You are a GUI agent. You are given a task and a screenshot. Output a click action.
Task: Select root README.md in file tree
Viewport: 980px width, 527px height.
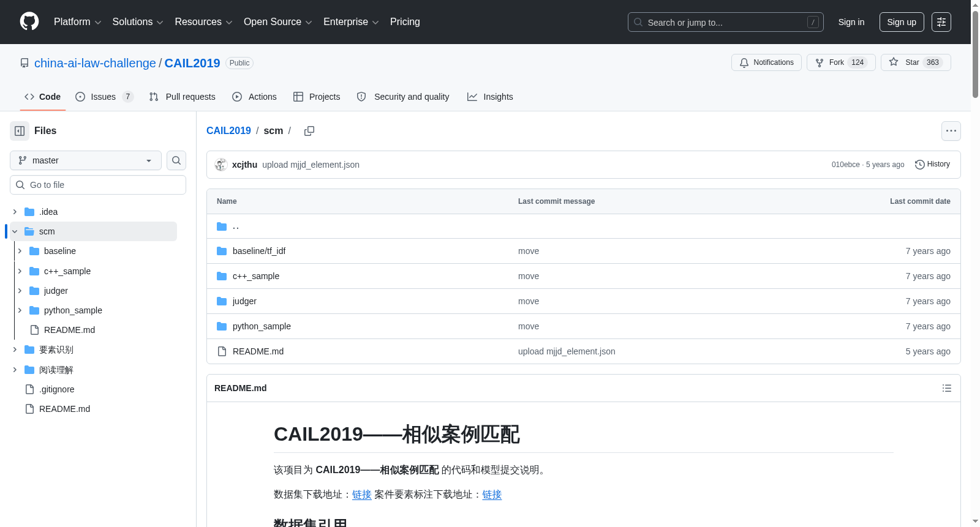pos(64,409)
